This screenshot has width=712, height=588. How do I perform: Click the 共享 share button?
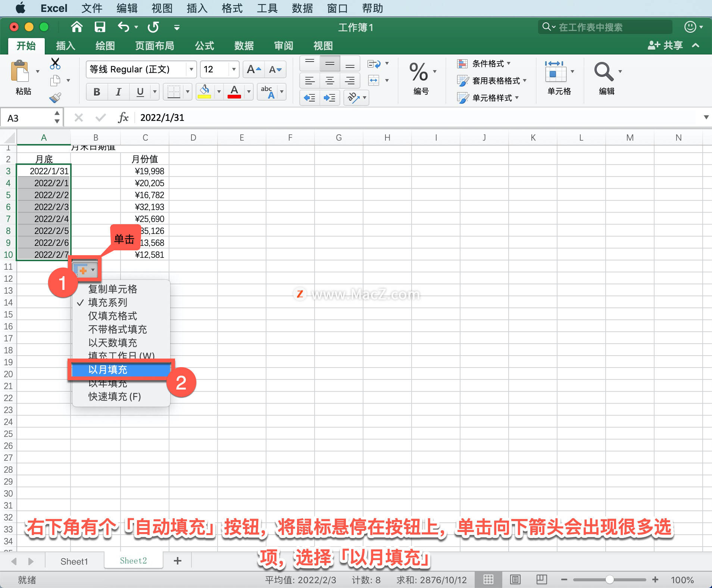coord(666,45)
